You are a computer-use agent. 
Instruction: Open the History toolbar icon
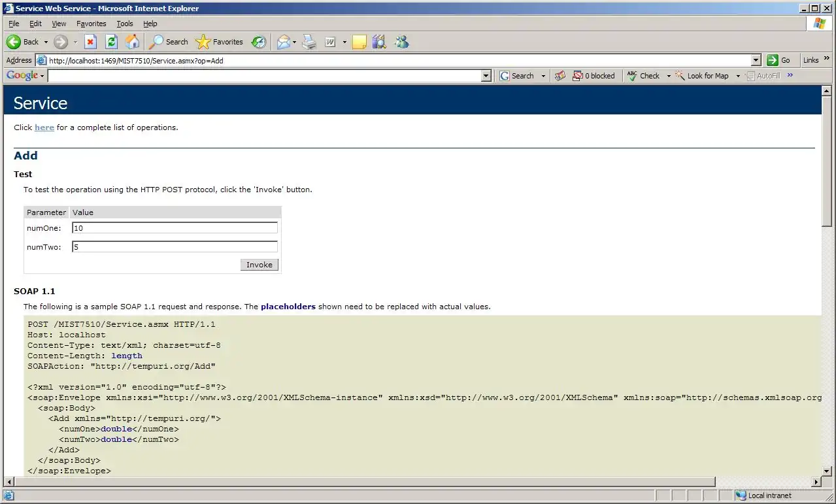(x=259, y=42)
